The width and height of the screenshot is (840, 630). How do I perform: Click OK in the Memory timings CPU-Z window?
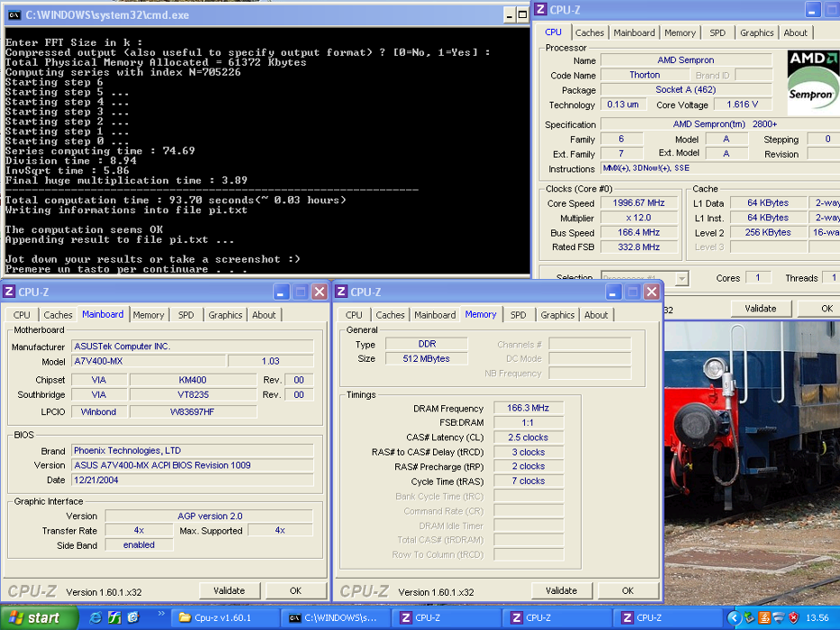(628, 590)
